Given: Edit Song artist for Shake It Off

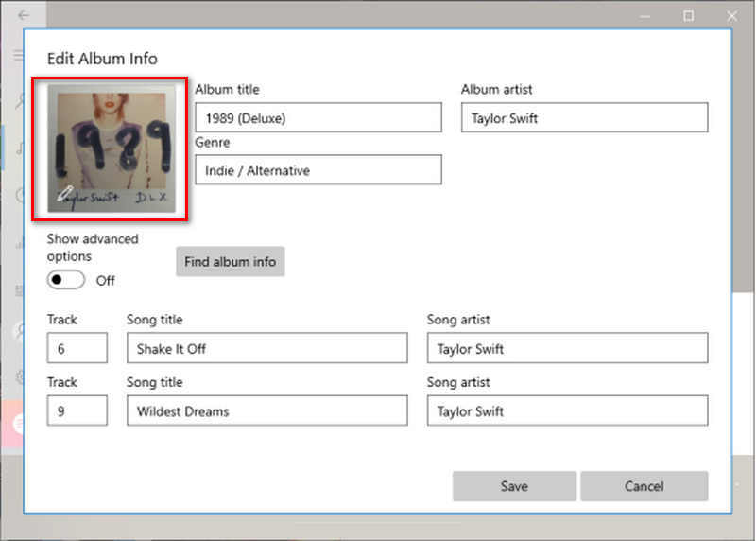Looking at the screenshot, I should (x=567, y=348).
